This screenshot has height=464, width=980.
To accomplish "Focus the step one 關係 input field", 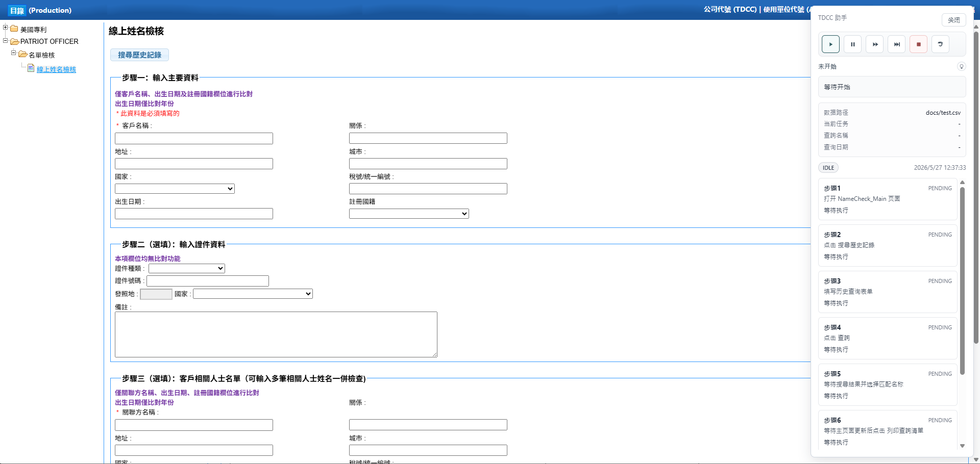I will coord(428,138).
